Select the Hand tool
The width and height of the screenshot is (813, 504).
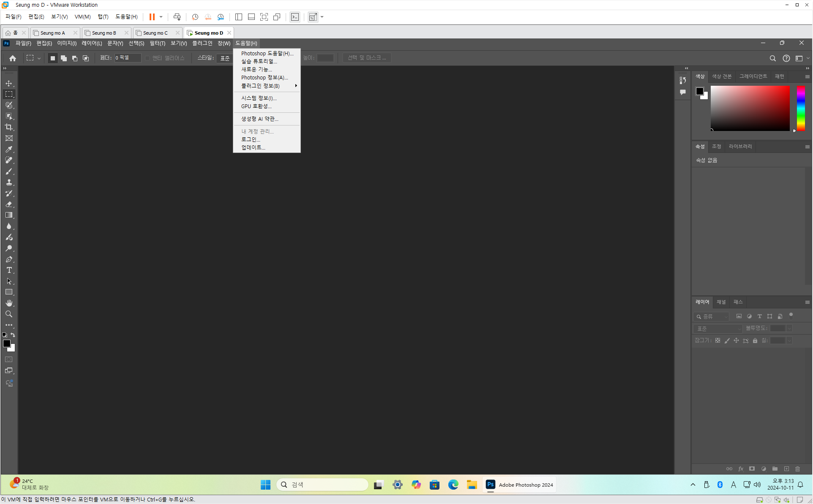pos(9,303)
